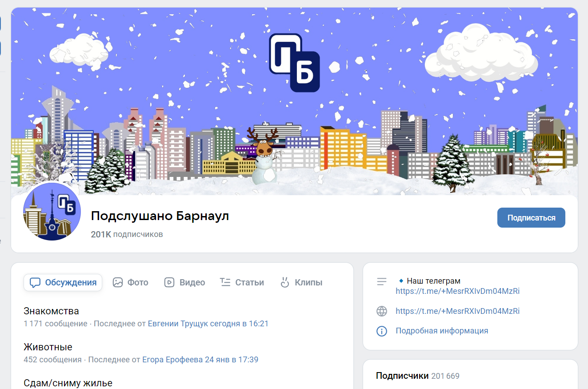This screenshot has height=389, width=588.
Task: Open the Статьи tab
Action: point(242,282)
